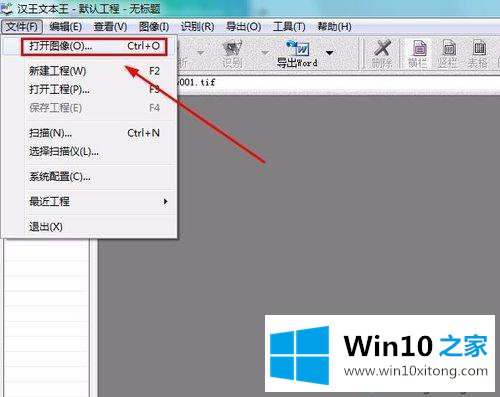Select the 表格 table region icon
Viewport: 500px width, 397px height.
[x=479, y=54]
